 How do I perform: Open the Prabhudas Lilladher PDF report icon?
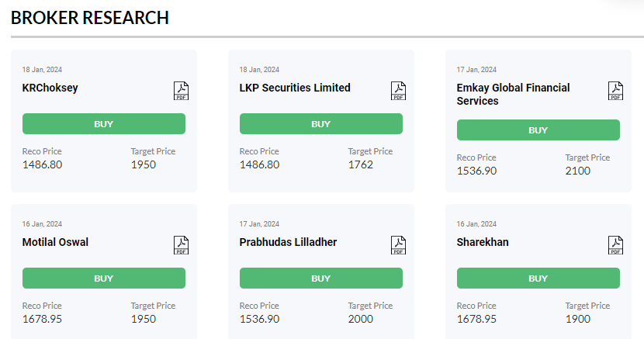(398, 245)
